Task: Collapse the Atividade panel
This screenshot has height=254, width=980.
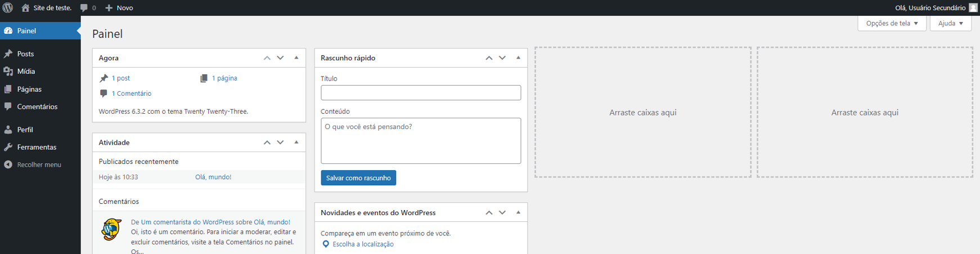Action: [296, 142]
